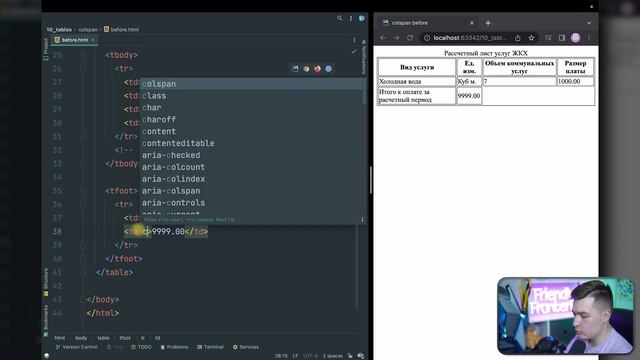640x360 pixels.
Task: Open the TODO tool window
Action: (141, 347)
